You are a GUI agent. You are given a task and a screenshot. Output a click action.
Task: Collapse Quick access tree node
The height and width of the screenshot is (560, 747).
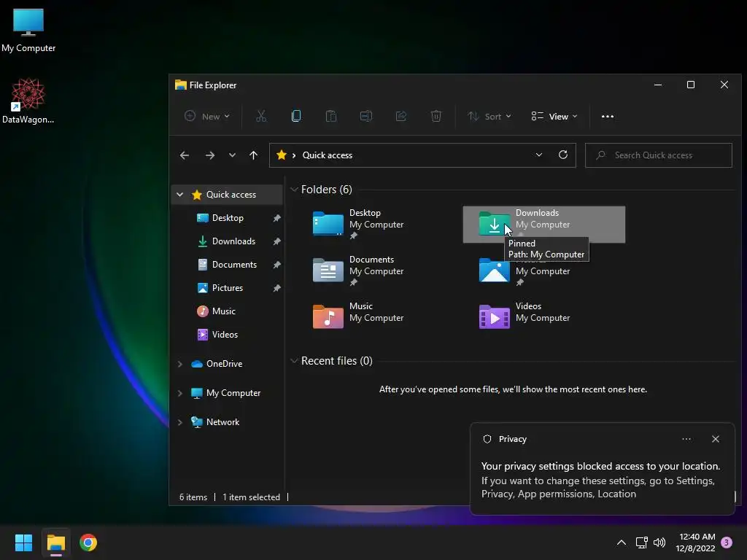click(179, 194)
